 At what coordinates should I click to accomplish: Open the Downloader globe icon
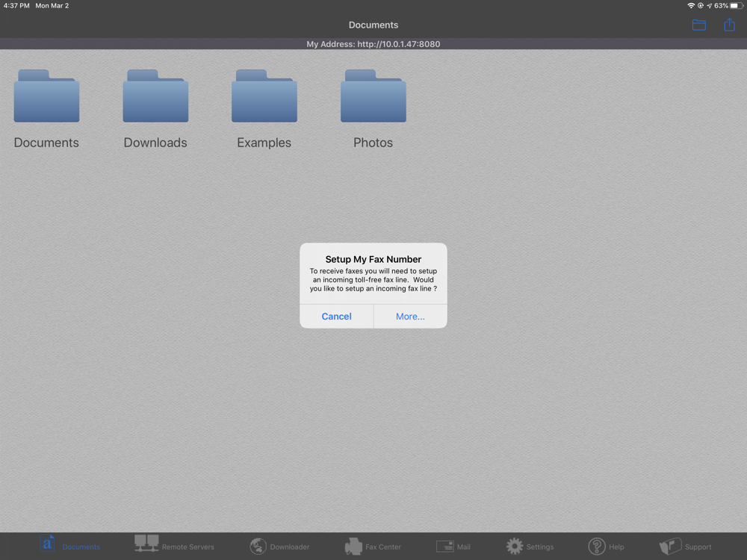[258, 547]
